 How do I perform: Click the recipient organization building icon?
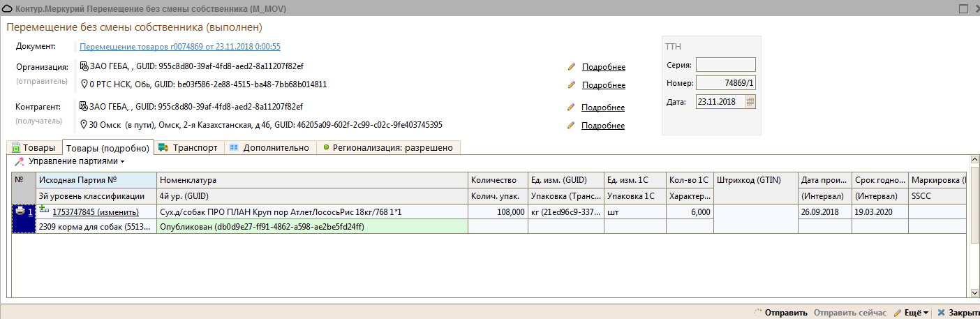(84, 107)
